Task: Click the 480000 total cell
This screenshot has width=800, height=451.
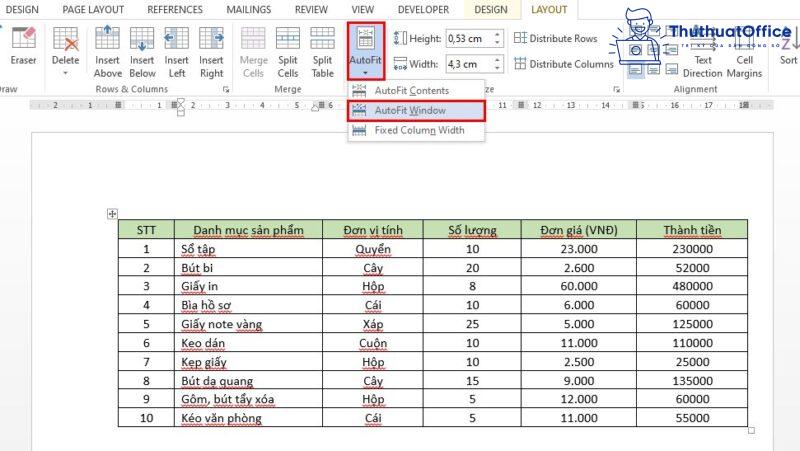Action: pos(692,286)
